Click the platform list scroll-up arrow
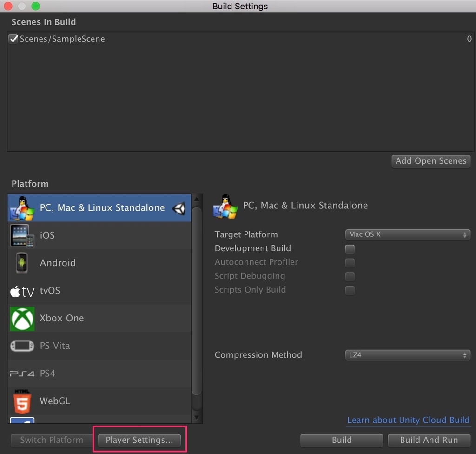 click(197, 199)
